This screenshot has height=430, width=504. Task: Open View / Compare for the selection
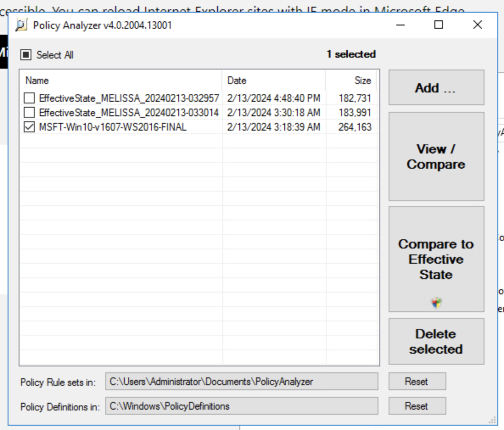click(x=436, y=156)
